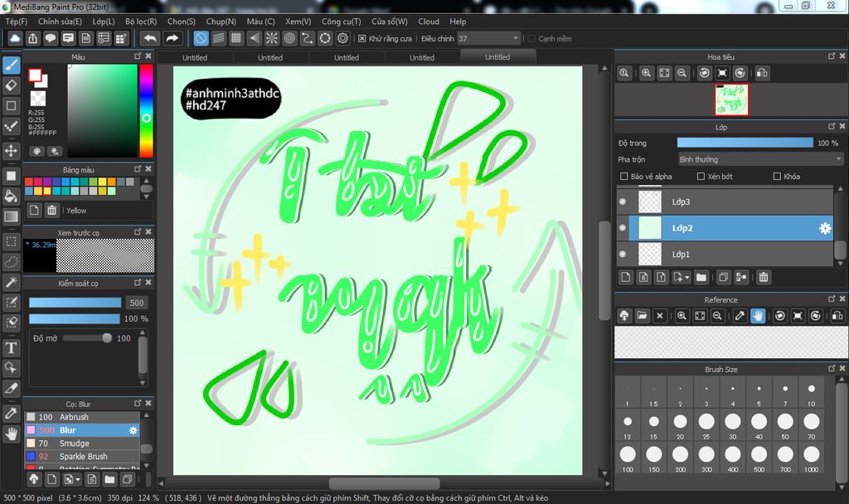Choose brush size 1000 preset
The width and height of the screenshot is (849, 504).
(811, 458)
